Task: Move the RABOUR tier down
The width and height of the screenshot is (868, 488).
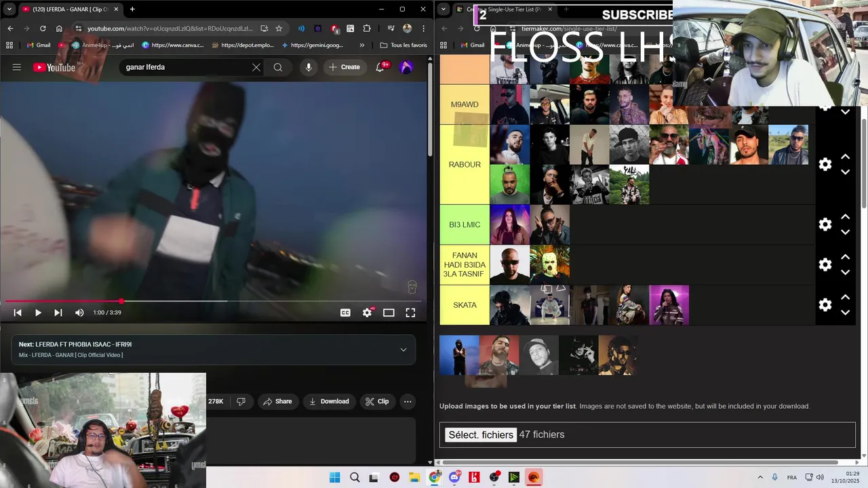Action: tap(846, 172)
